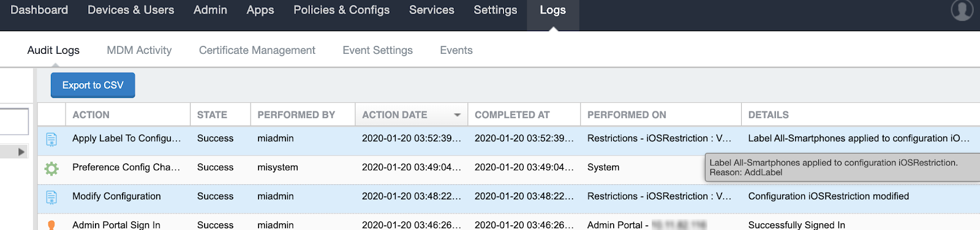Click the gear icon for Preference Config row
Screen dimensions: 980x230
tap(51, 168)
